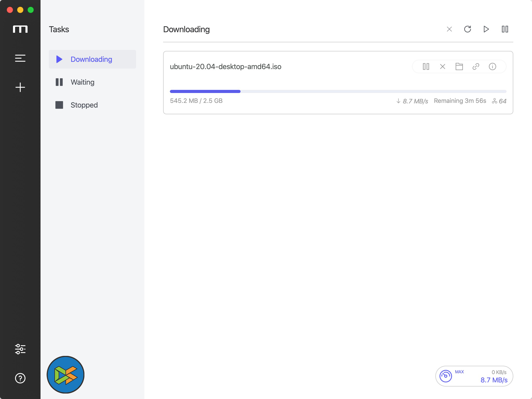Image resolution: width=532 pixels, height=399 pixels.
Task: Switch to the Stopped tasks list
Action: coord(84,105)
